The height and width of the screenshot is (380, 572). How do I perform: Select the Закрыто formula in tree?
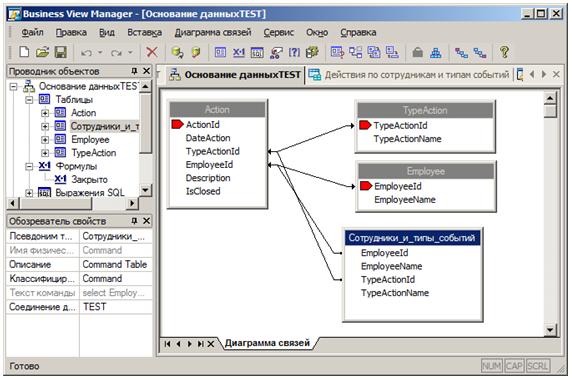point(89,179)
